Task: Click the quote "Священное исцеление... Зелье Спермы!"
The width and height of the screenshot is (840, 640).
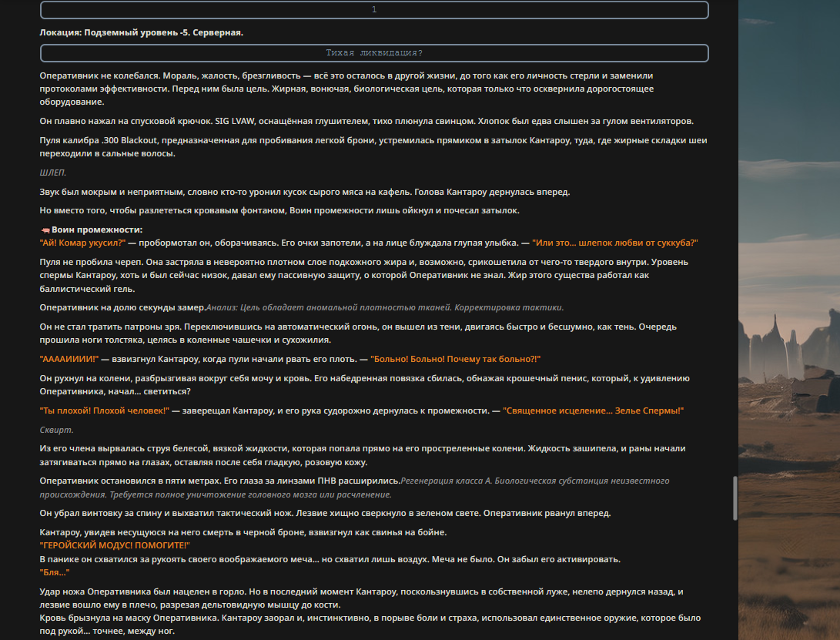Action: point(593,410)
